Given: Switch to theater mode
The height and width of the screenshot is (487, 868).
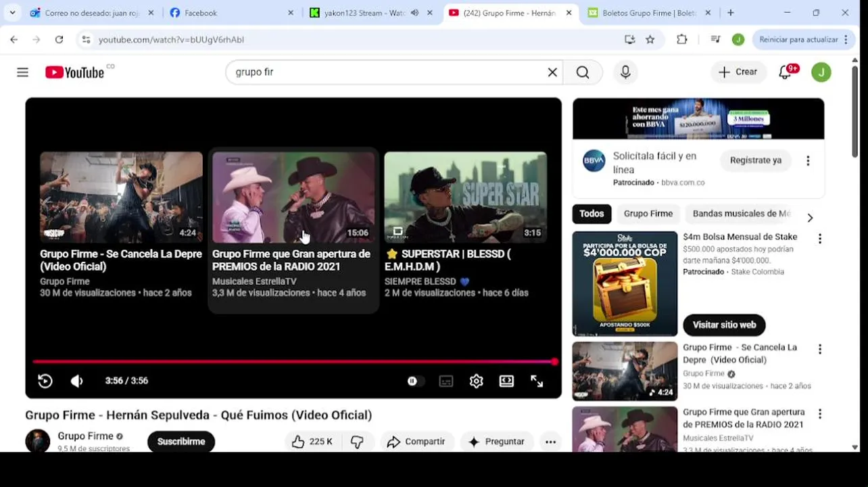Looking at the screenshot, I should (506, 381).
